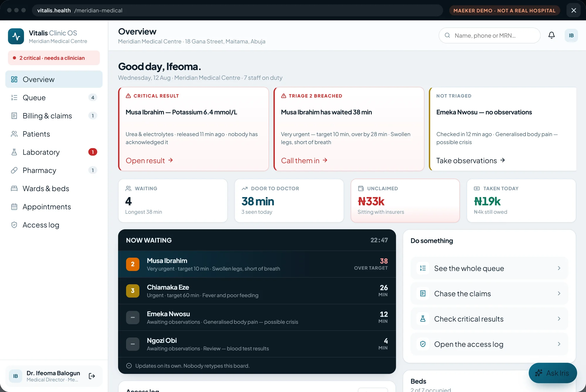Image resolution: width=586 pixels, height=392 pixels.
Task: Go to Pharmacy
Action: click(54, 170)
